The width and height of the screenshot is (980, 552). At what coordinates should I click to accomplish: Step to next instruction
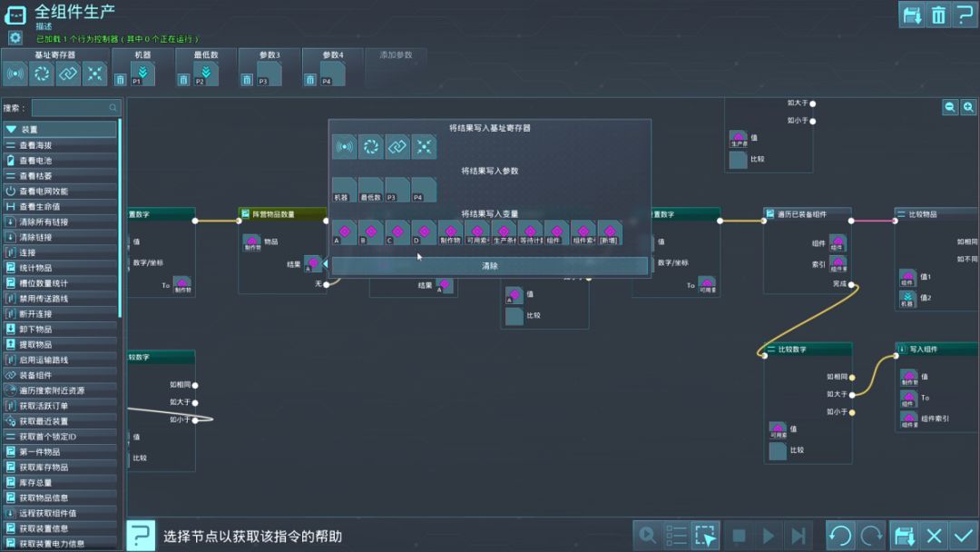[799, 535]
